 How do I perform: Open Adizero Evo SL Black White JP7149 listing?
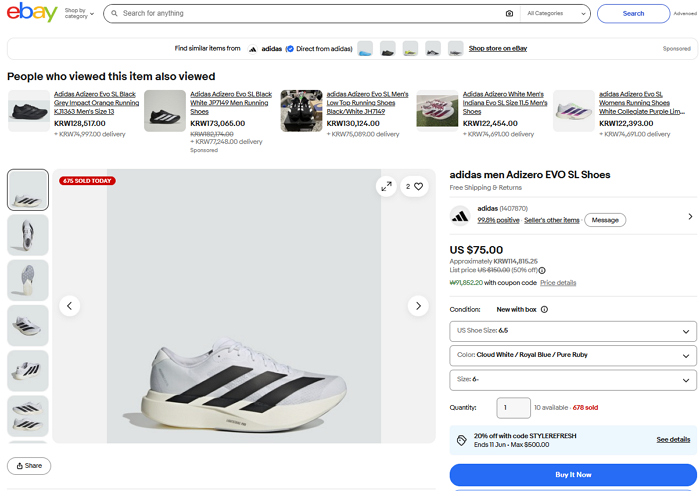pyautogui.click(x=231, y=103)
